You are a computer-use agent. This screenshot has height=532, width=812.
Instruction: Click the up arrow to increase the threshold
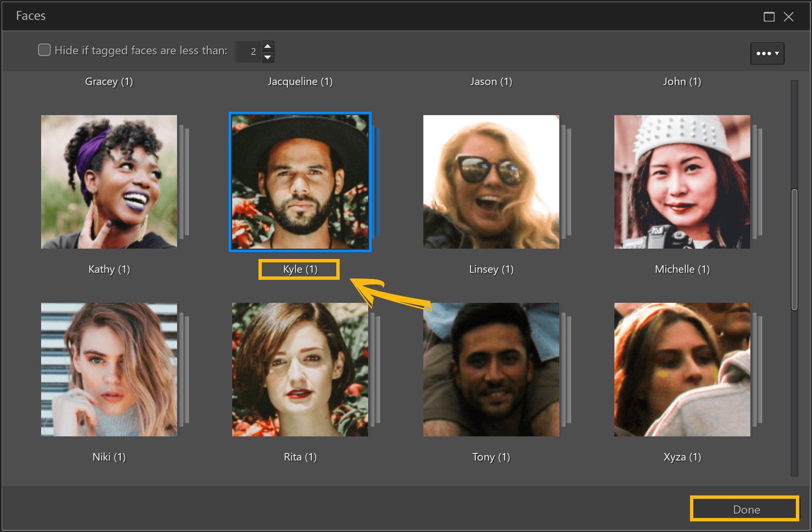267,45
